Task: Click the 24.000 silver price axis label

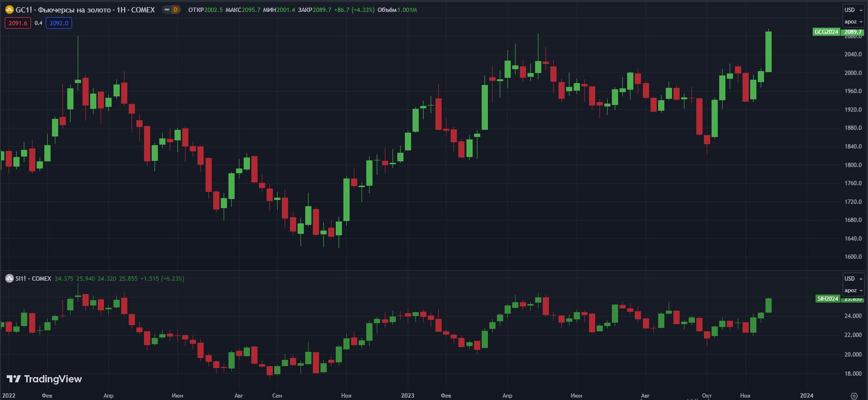Action: [853, 316]
